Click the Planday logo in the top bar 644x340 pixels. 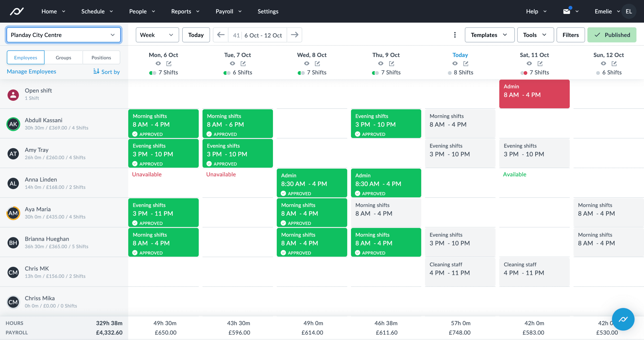coord(17,11)
